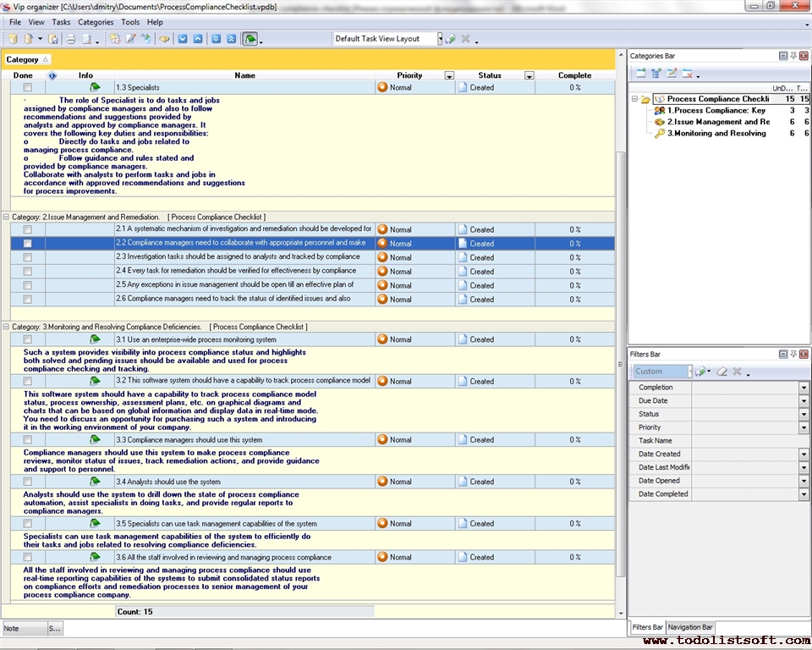812x650 pixels.
Task: Click the green flag icon on task 3.1
Action: [95, 339]
